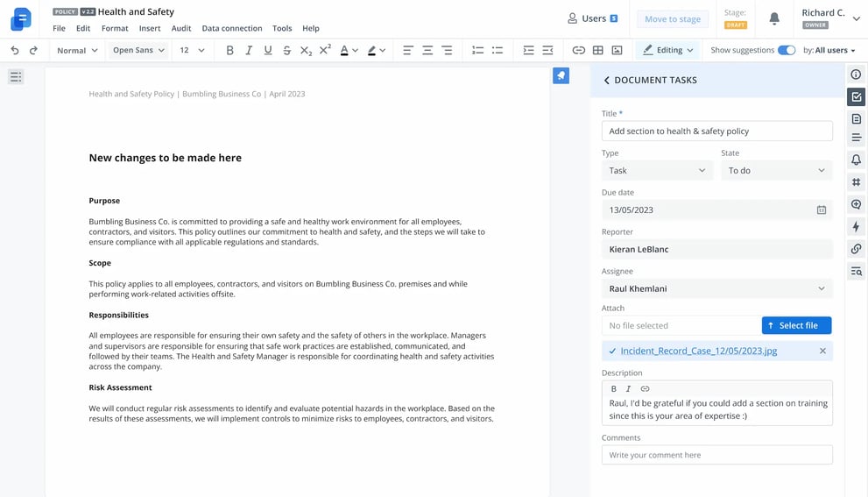Apply subscript formatting
Viewport: 868px width, 497px height.
click(307, 51)
